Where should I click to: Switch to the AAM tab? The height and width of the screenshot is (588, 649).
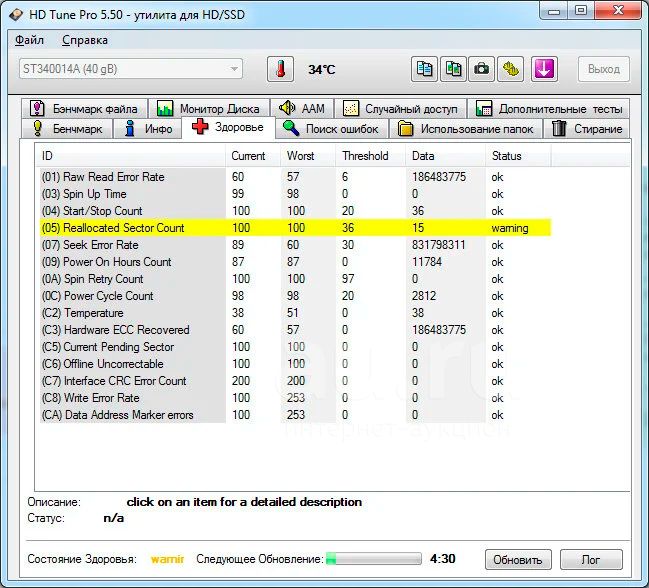[302, 109]
